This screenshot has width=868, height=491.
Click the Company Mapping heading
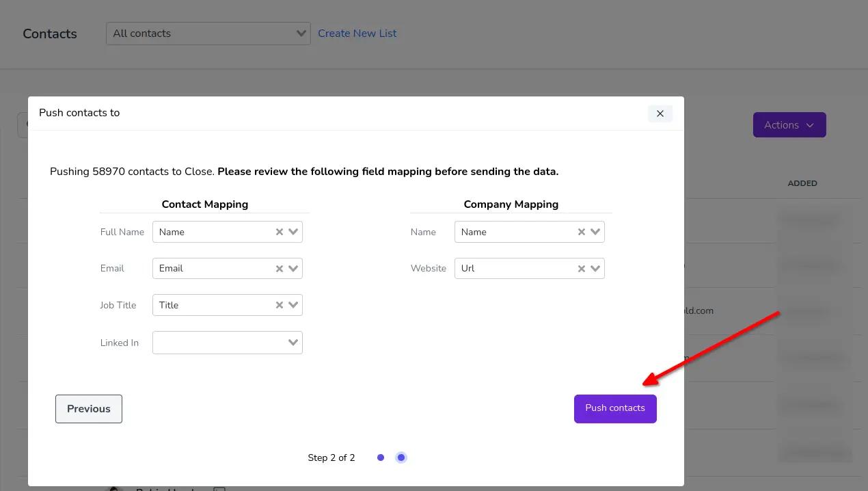511,204
